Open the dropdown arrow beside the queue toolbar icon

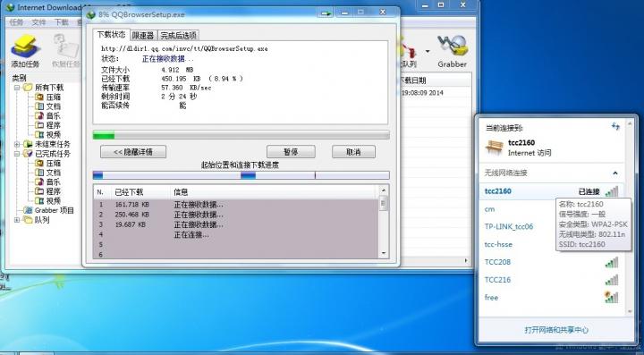[x=428, y=51]
